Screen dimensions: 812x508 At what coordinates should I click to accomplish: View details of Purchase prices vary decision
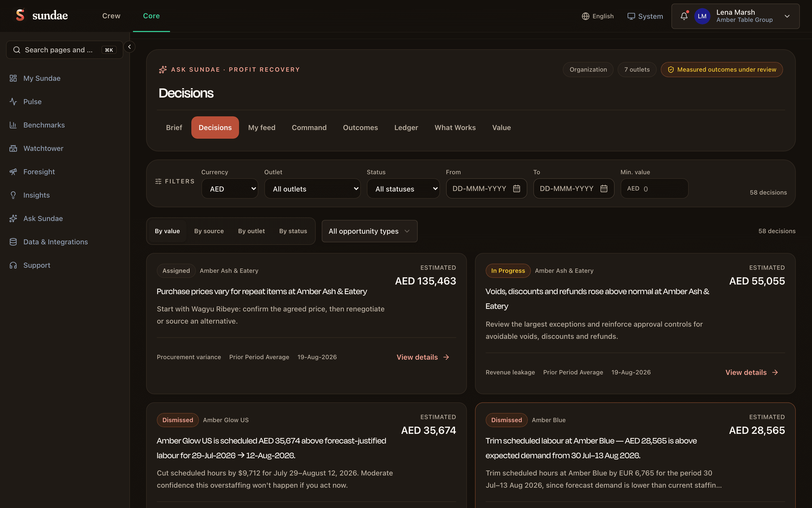423,357
